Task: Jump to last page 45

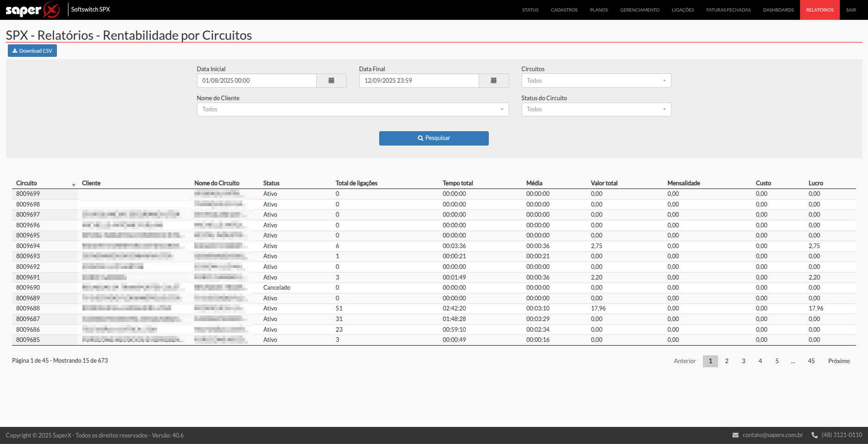Action: (811, 361)
